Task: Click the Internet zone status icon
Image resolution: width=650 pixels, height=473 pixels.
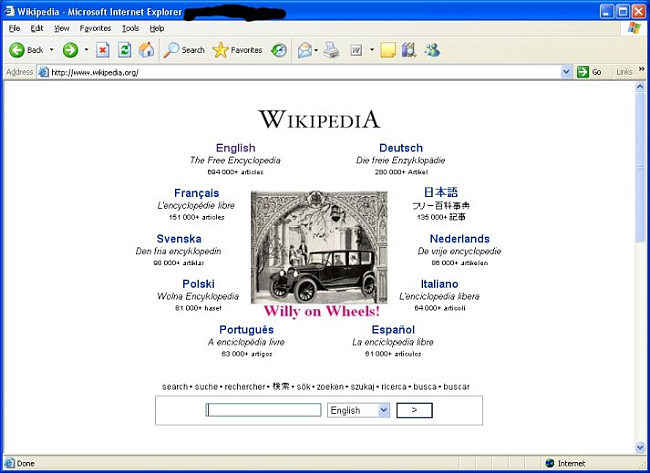Action: (550, 463)
